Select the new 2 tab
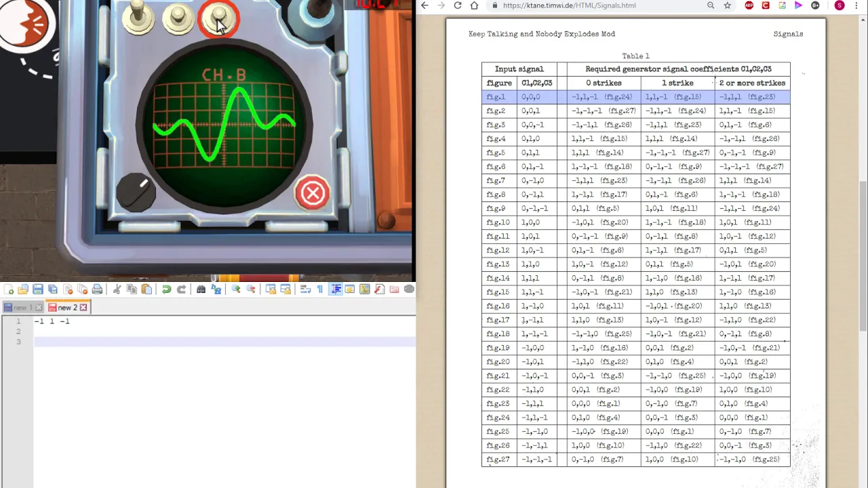868x488 pixels. (x=68, y=307)
